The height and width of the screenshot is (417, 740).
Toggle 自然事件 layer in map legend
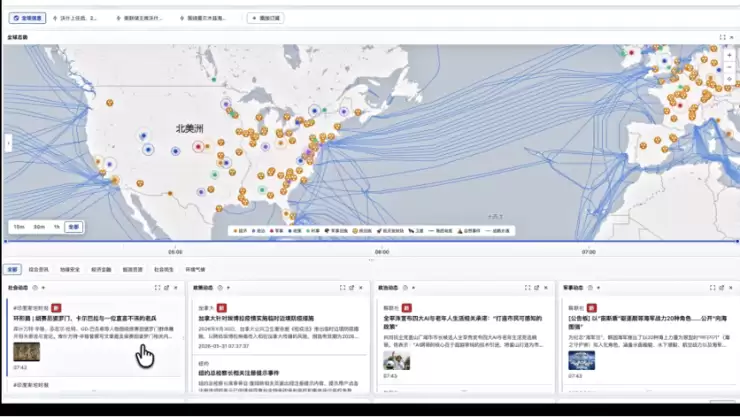point(469,231)
